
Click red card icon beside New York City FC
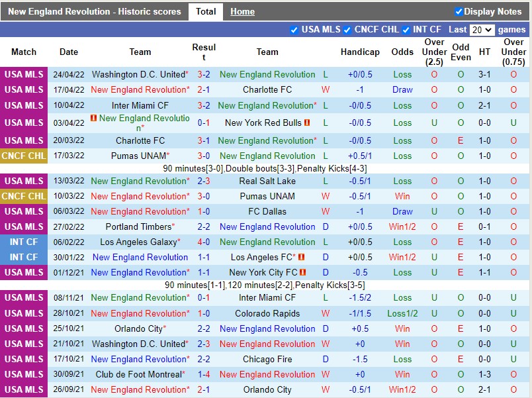(303, 272)
